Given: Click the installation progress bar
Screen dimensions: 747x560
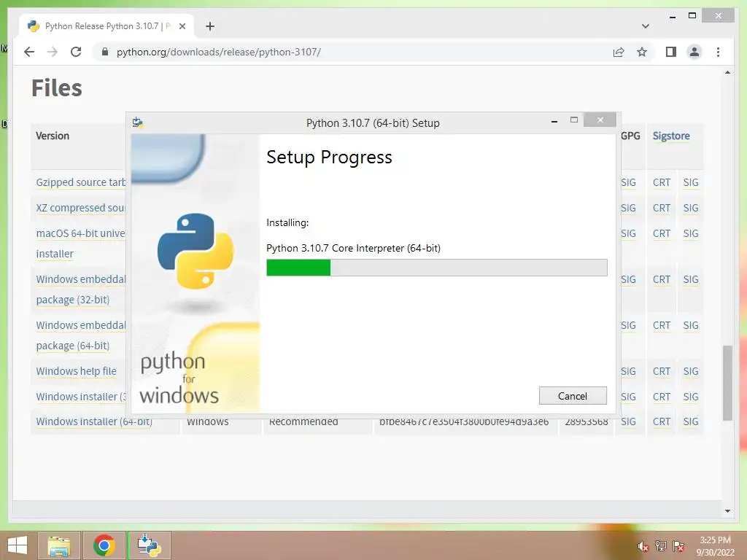Looking at the screenshot, I should coord(436,268).
